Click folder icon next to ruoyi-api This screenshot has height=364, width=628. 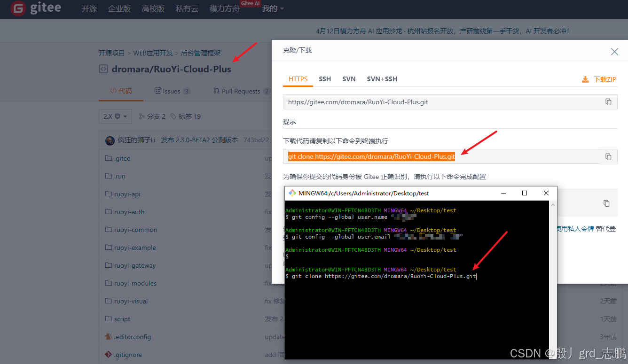pos(109,194)
